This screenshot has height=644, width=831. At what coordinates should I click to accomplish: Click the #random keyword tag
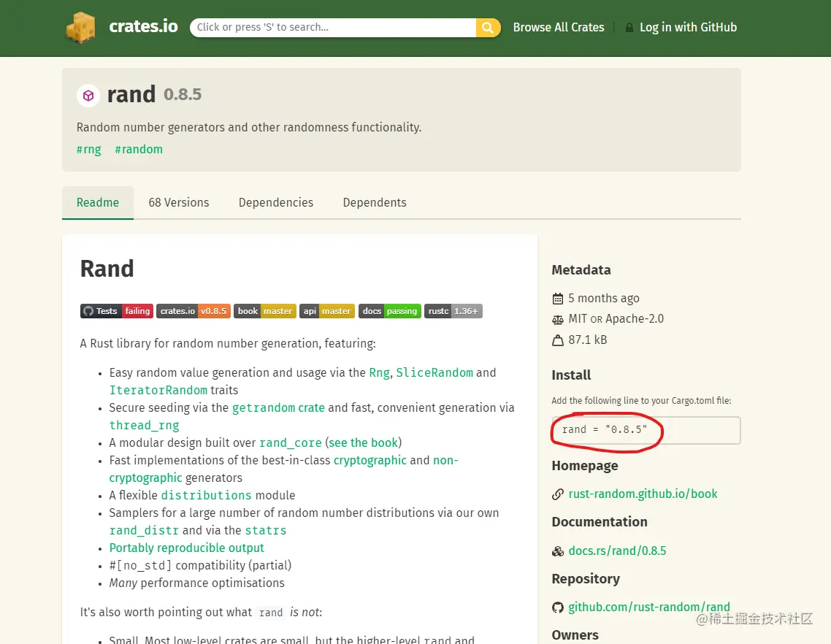tap(139, 150)
